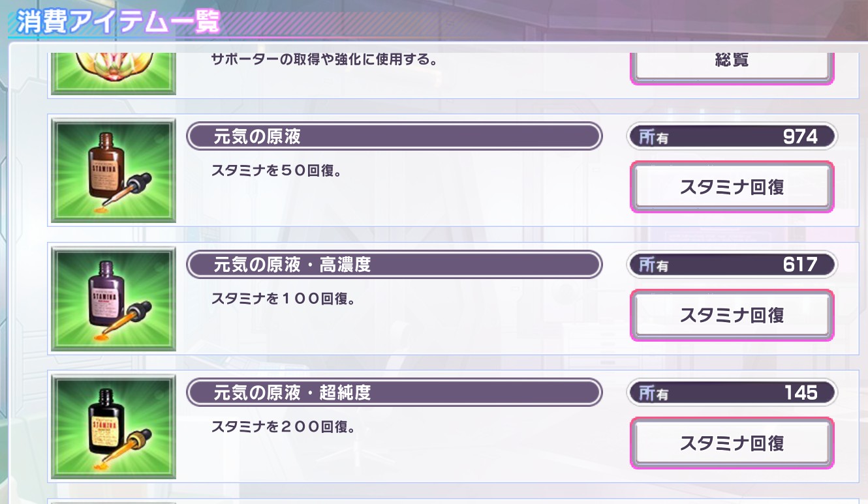
Task: Click the owned count 145 badge
Action: click(x=732, y=393)
